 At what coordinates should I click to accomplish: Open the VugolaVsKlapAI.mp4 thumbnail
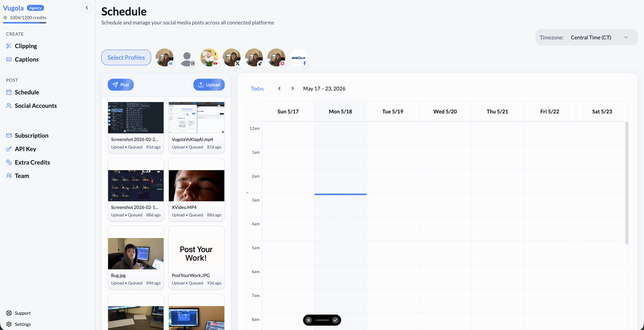(197, 118)
